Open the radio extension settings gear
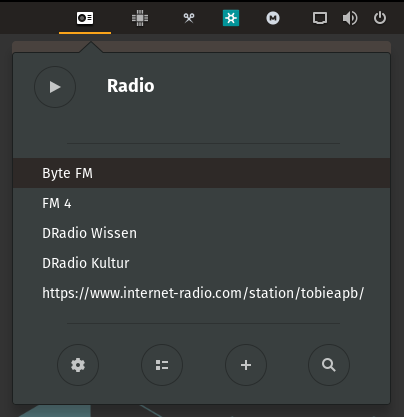The height and width of the screenshot is (417, 404). [78, 365]
